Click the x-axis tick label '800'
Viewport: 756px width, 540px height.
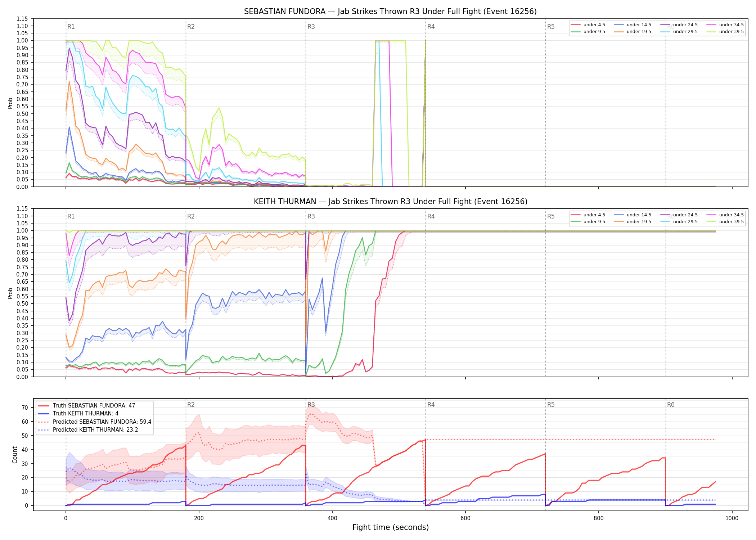coord(599,518)
